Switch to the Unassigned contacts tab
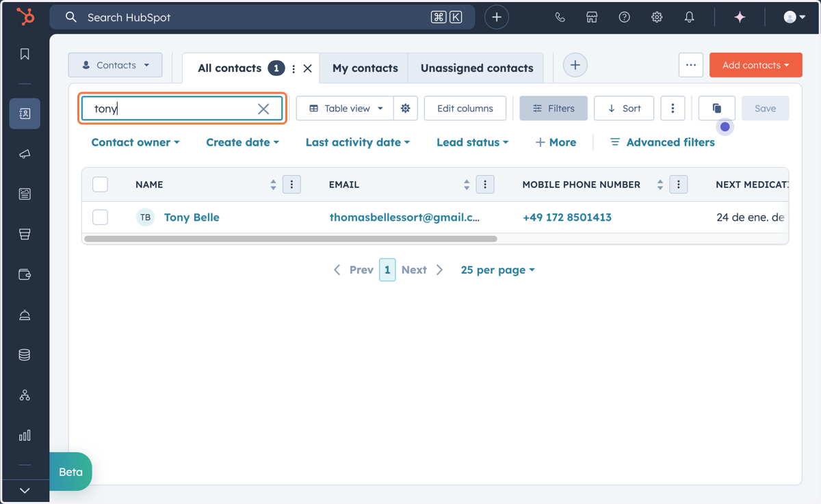The width and height of the screenshot is (821, 504). pyautogui.click(x=477, y=68)
